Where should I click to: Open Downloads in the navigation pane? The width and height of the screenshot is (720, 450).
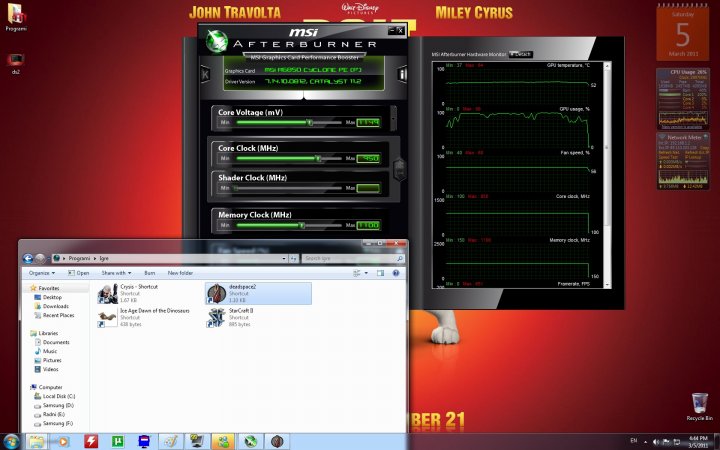(x=51, y=306)
